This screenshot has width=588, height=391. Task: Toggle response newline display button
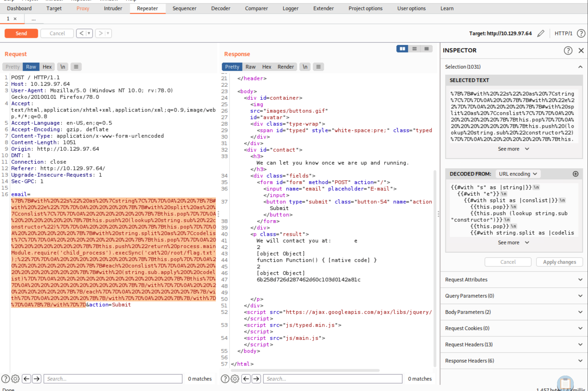pyautogui.click(x=305, y=67)
